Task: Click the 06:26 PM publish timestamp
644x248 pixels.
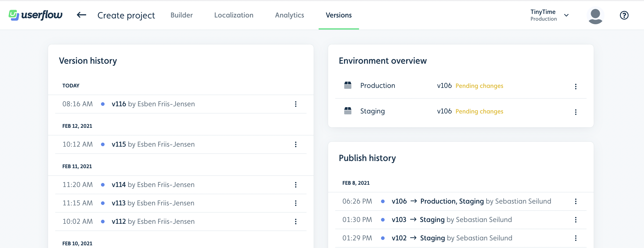Action: tap(357, 201)
